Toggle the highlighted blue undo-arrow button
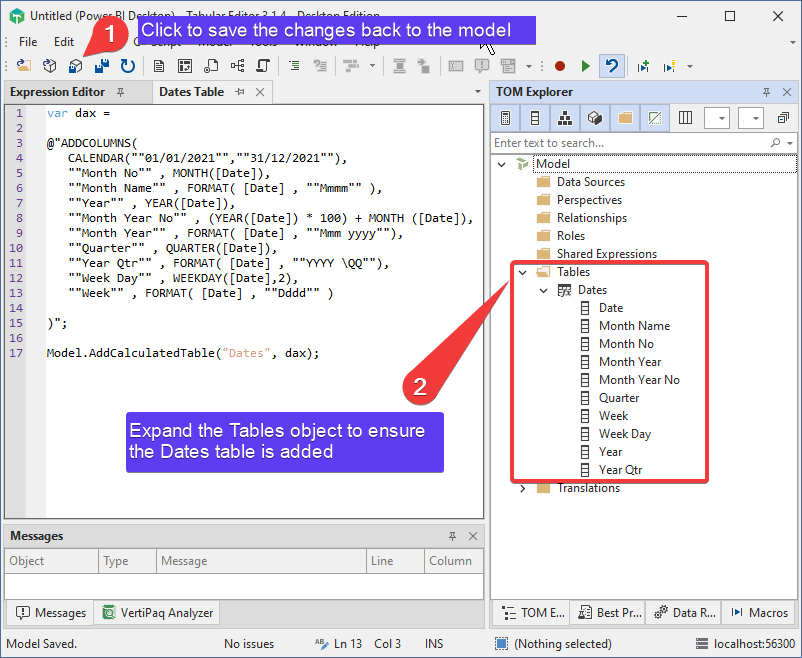The height and width of the screenshot is (658, 802). tap(612, 66)
